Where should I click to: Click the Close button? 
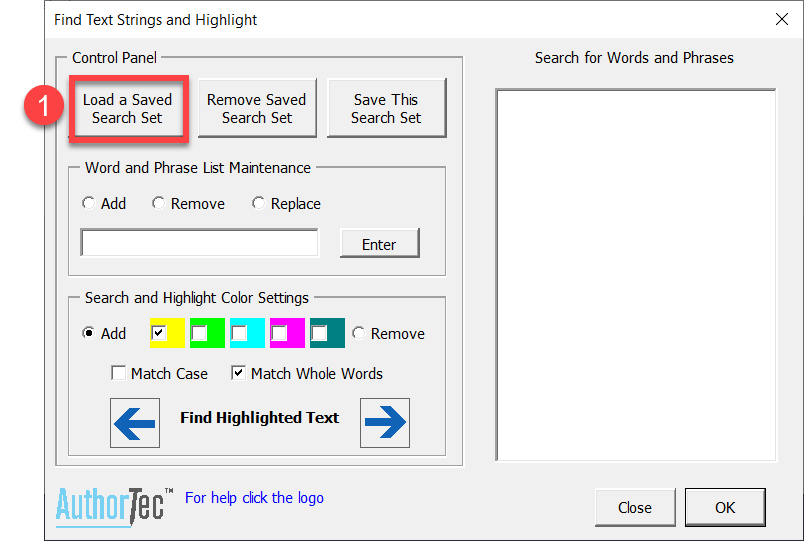coord(635,507)
